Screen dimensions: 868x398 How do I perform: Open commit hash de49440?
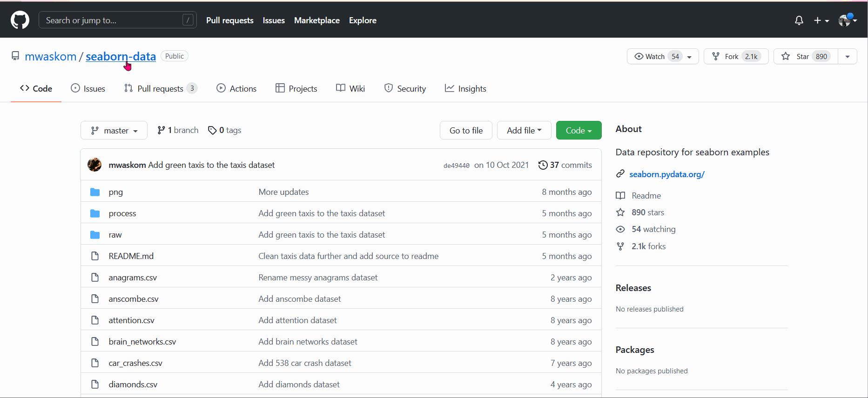pos(456,166)
